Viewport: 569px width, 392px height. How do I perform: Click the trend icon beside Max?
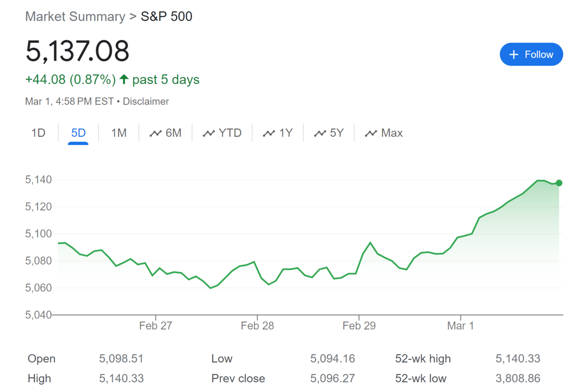(371, 133)
